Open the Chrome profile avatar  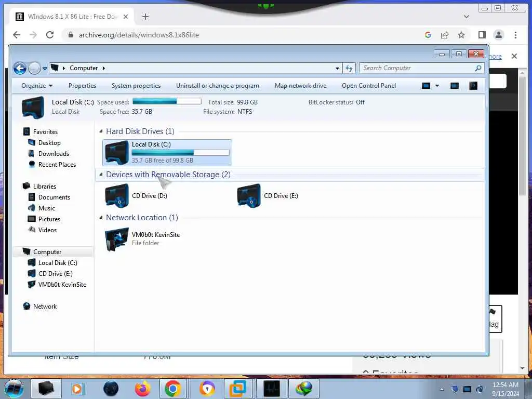498,35
